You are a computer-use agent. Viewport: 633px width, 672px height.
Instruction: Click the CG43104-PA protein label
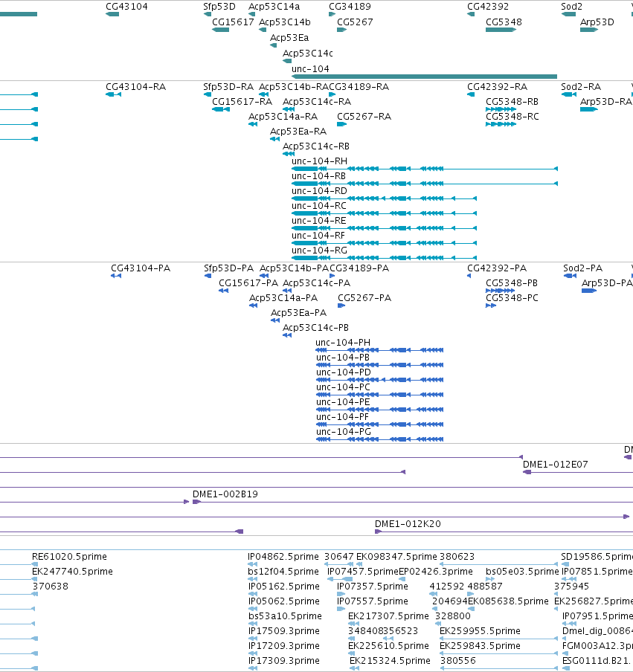click(x=141, y=268)
